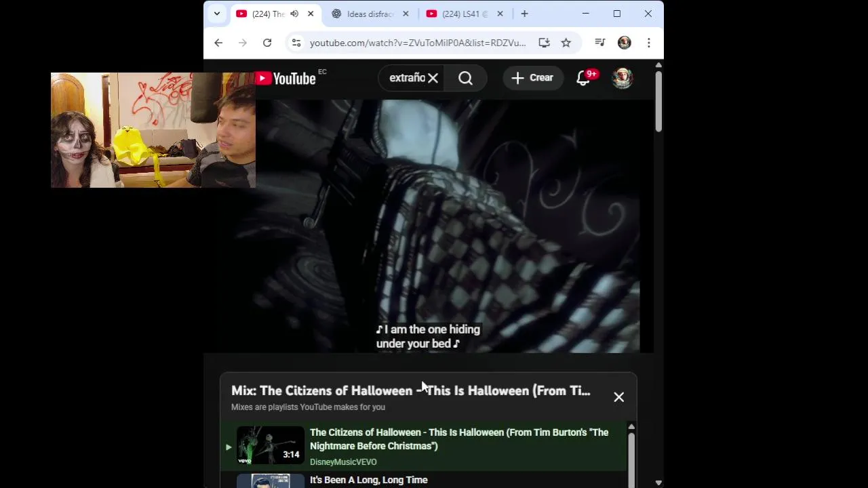Click the video player area
Viewport: 868px width, 488px height.
(x=429, y=226)
